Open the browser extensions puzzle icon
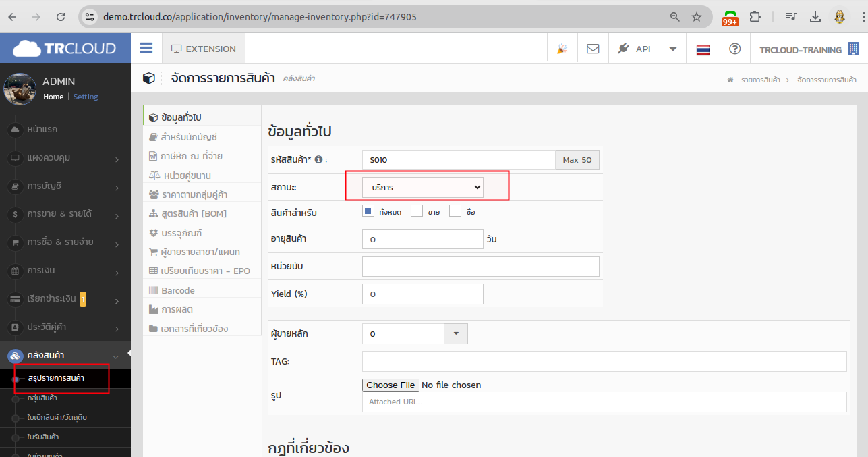This screenshot has height=457, width=868. click(x=755, y=17)
